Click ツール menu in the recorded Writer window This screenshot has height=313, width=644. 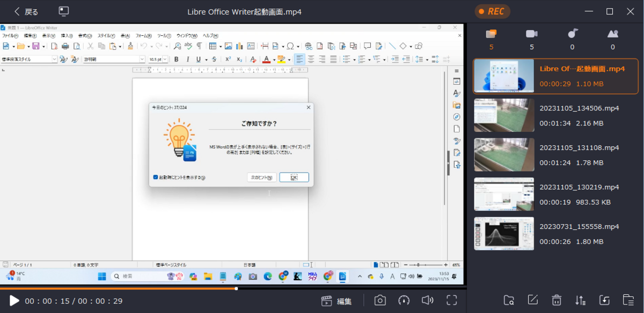(x=164, y=36)
